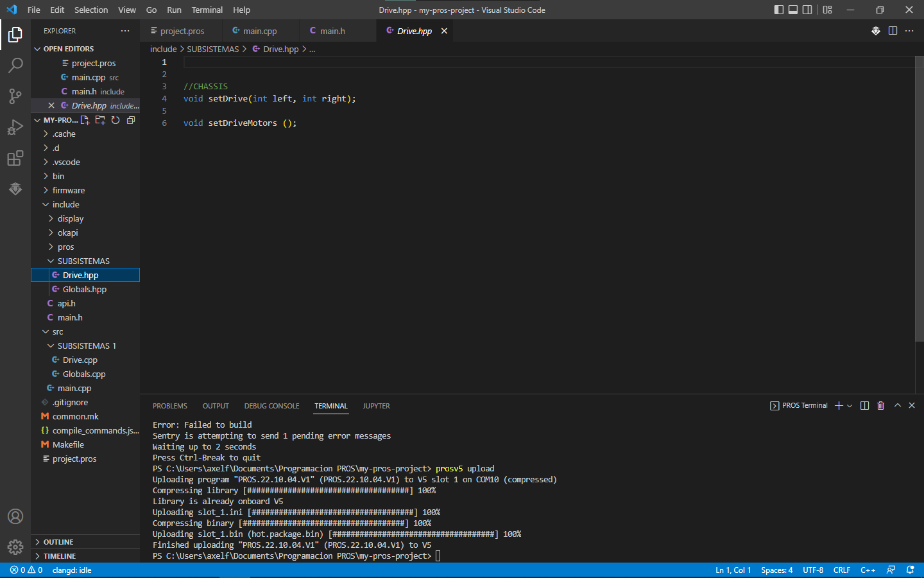Click the CRLF line ending indicator
Viewport: 924px width, 578px height.
point(842,570)
